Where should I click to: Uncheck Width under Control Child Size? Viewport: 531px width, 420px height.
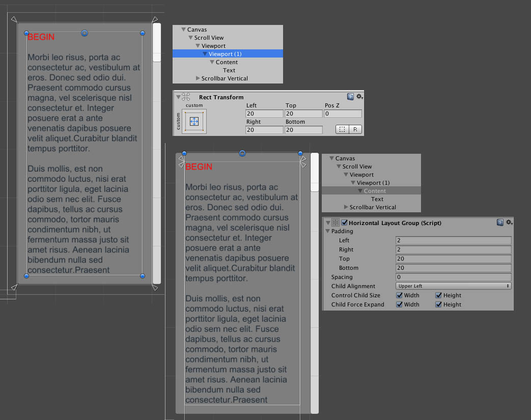coord(399,295)
